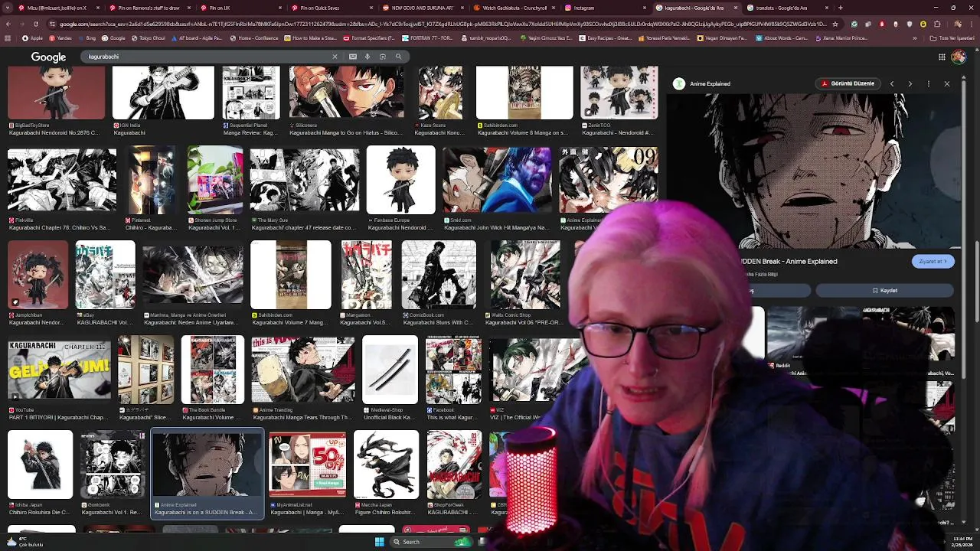Open the Home - Confluence bookmark
The height and width of the screenshot is (551, 980).
[x=254, y=37]
